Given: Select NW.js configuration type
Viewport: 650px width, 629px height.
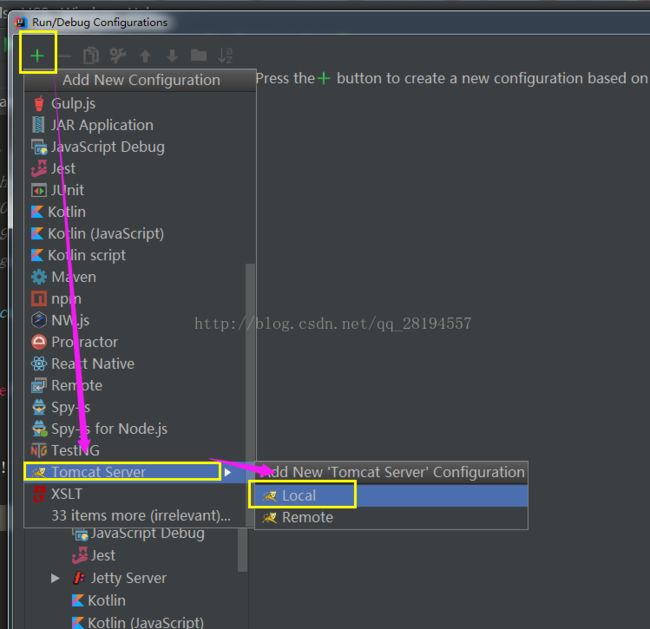Looking at the screenshot, I should coord(136,320).
